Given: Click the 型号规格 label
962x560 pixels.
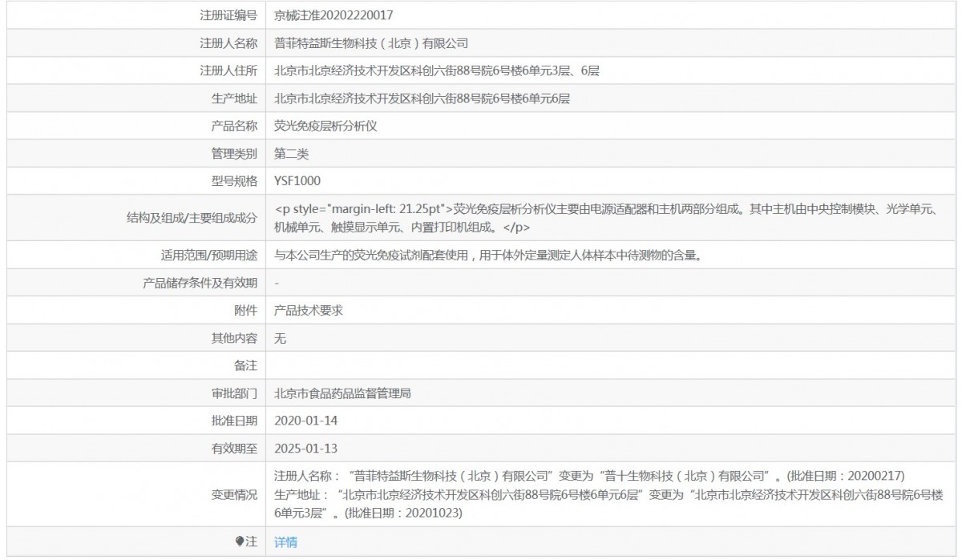Looking at the screenshot, I should pos(234,180).
